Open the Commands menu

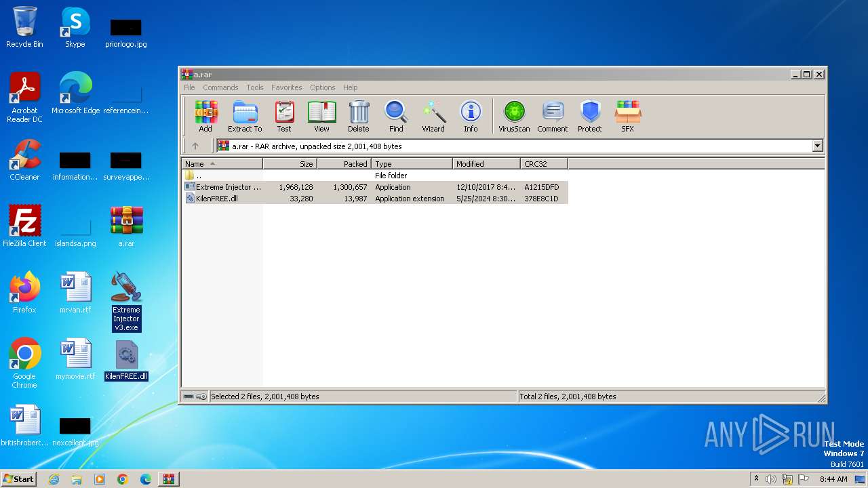[220, 87]
